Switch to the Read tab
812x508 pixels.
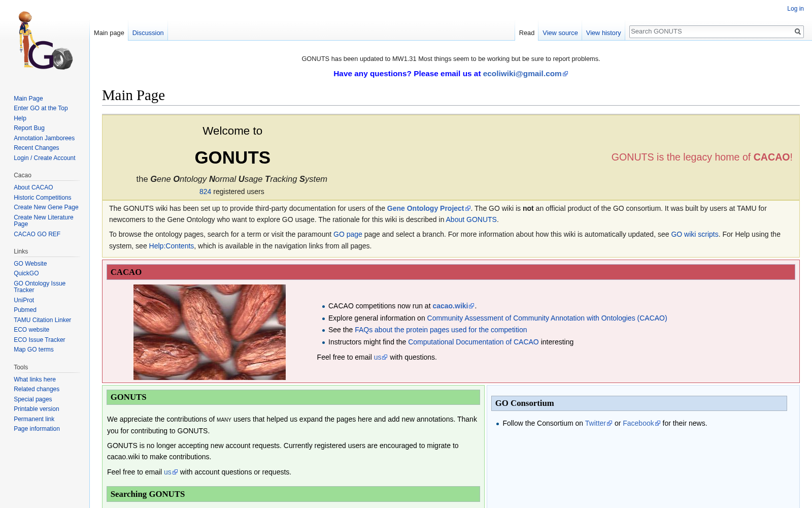click(x=527, y=33)
